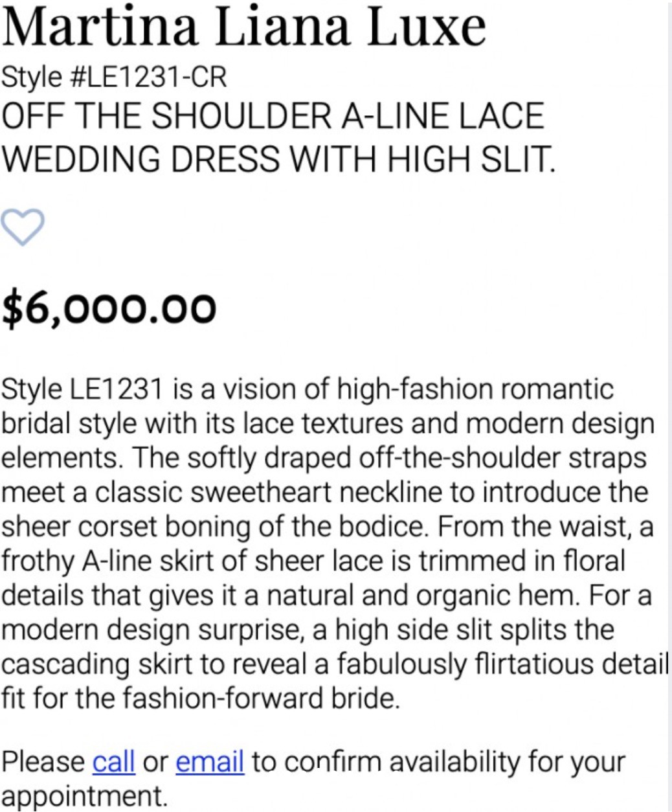Click the word "Please" before the call link
The height and width of the screenshot is (812, 672).
[x=43, y=761]
